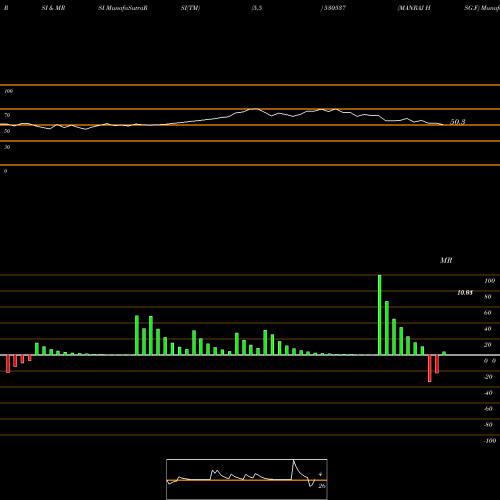
Task: Click the '70' level label on RSI axis
Action: (7, 115)
